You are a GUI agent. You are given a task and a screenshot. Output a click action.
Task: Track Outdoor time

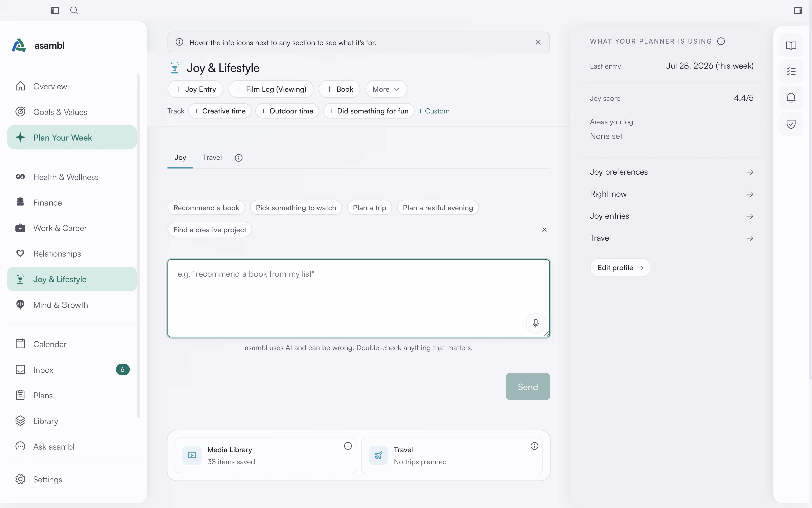[x=287, y=111]
